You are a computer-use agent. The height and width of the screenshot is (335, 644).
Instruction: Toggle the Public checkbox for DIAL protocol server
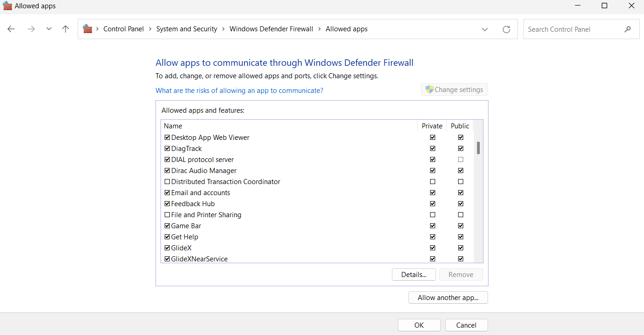(x=460, y=160)
